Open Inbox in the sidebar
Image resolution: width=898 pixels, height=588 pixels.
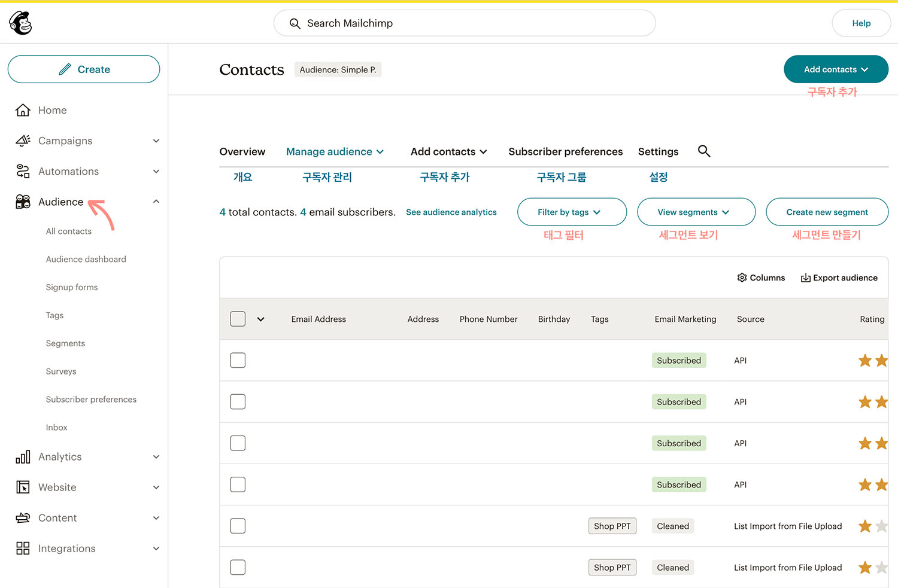point(57,428)
